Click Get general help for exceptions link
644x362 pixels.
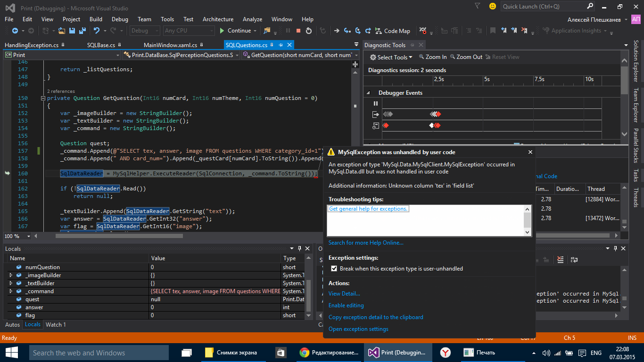(x=369, y=209)
